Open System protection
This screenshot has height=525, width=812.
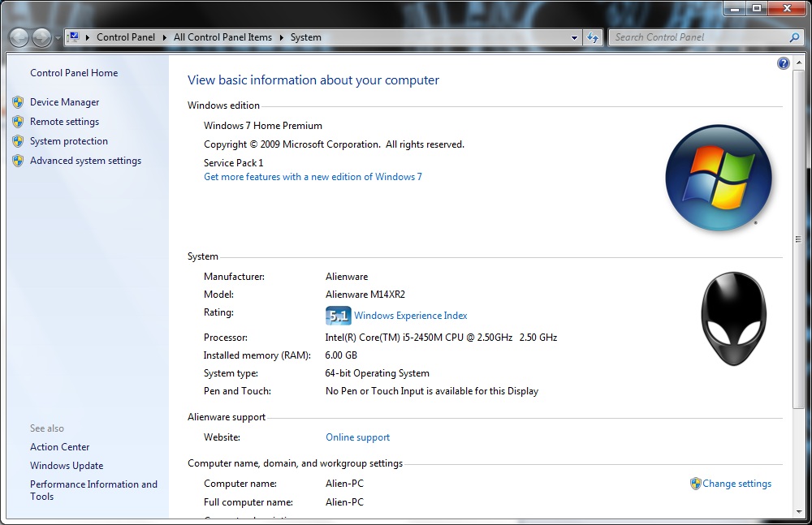69,141
